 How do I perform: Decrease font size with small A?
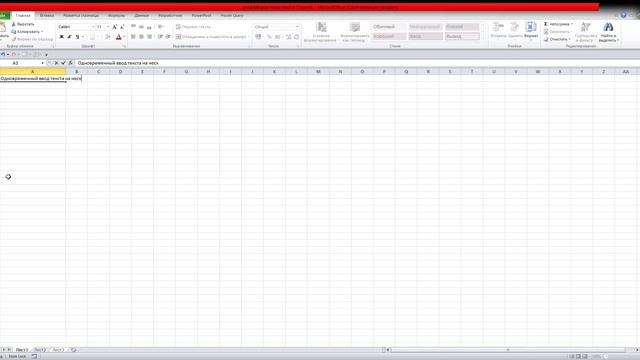[122, 27]
